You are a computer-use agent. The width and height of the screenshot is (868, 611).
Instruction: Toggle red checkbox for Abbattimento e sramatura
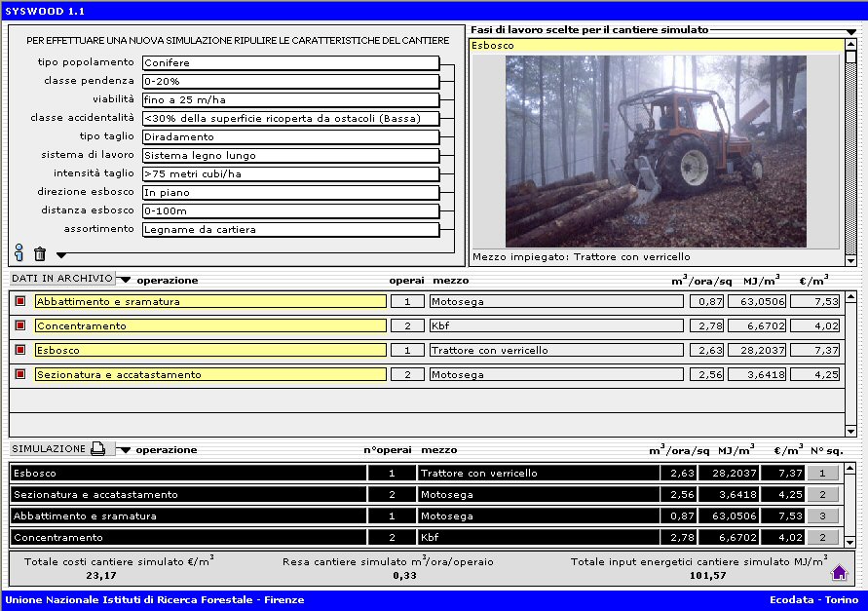click(x=20, y=302)
